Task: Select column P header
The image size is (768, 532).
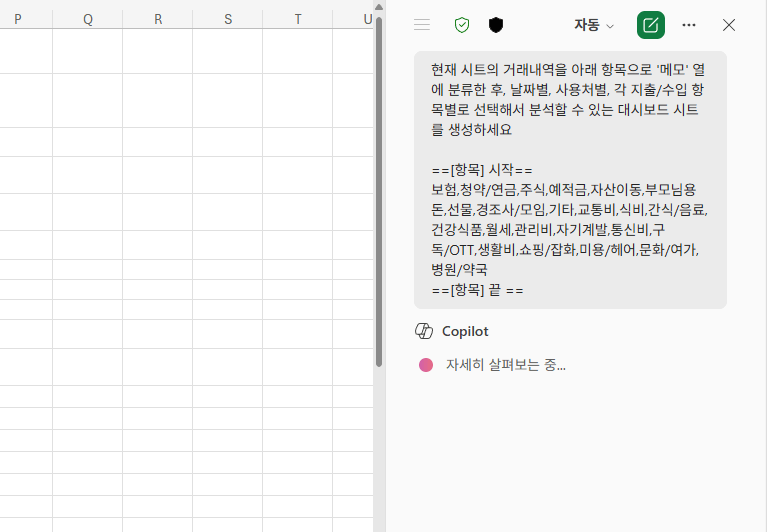Action: coord(26,19)
